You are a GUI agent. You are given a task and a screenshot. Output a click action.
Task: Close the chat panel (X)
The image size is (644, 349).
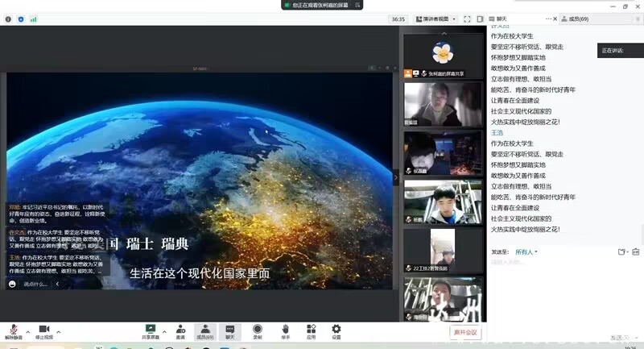(x=555, y=19)
